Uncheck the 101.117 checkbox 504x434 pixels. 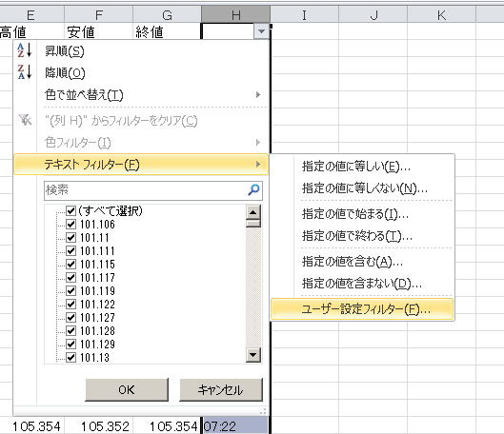pyautogui.click(x=71, y=277)
